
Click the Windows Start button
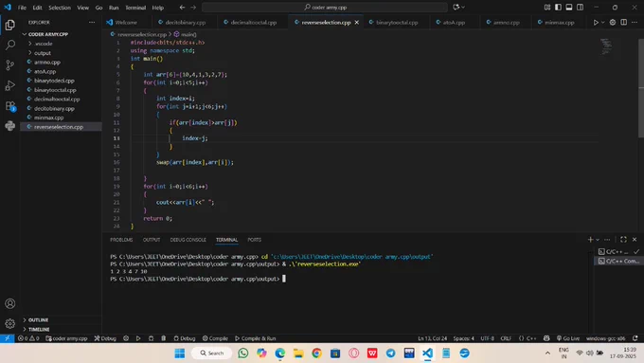pos(180,354)
